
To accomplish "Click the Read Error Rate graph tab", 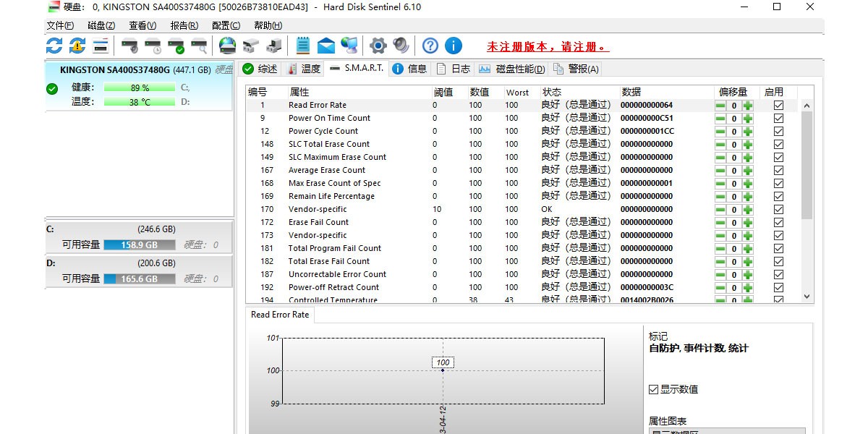I will click(280, 315).
